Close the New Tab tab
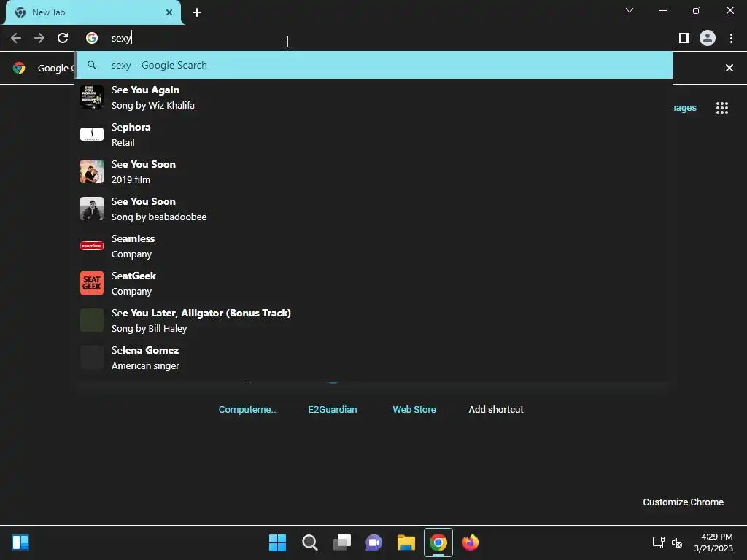 (169, 12)
